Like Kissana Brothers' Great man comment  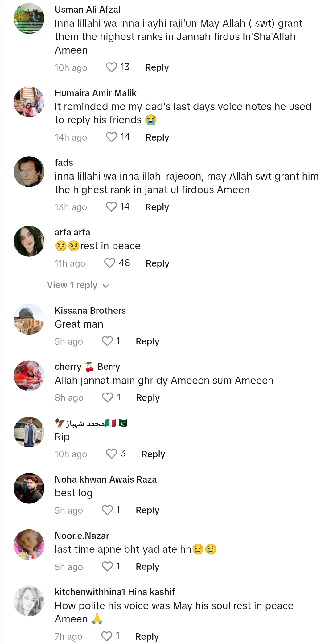click(107, 341)
